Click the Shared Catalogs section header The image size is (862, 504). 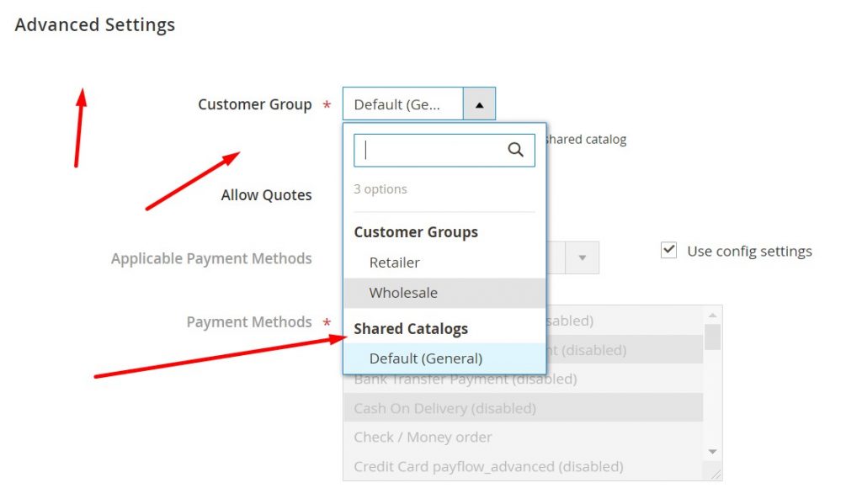411,328
